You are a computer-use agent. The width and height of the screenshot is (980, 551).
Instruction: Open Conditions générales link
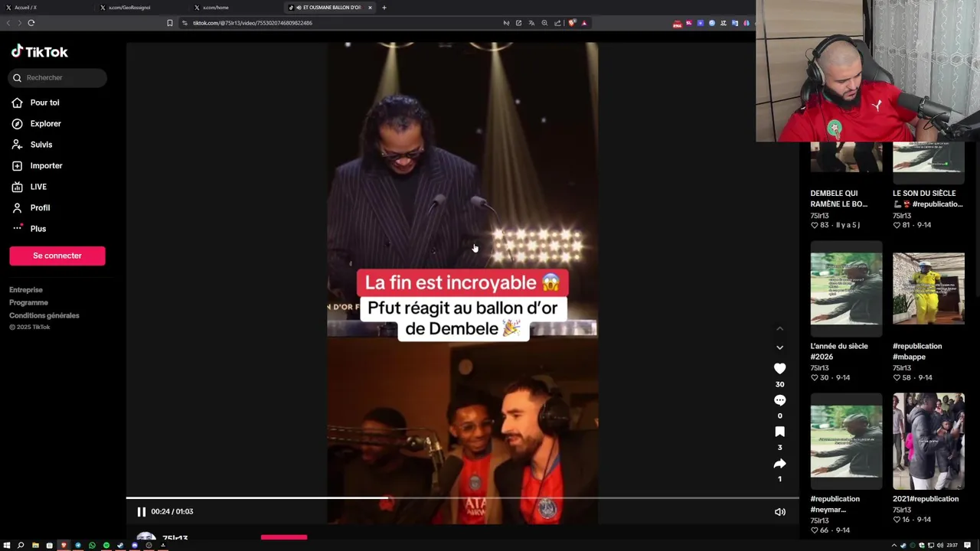coord(44,315)
